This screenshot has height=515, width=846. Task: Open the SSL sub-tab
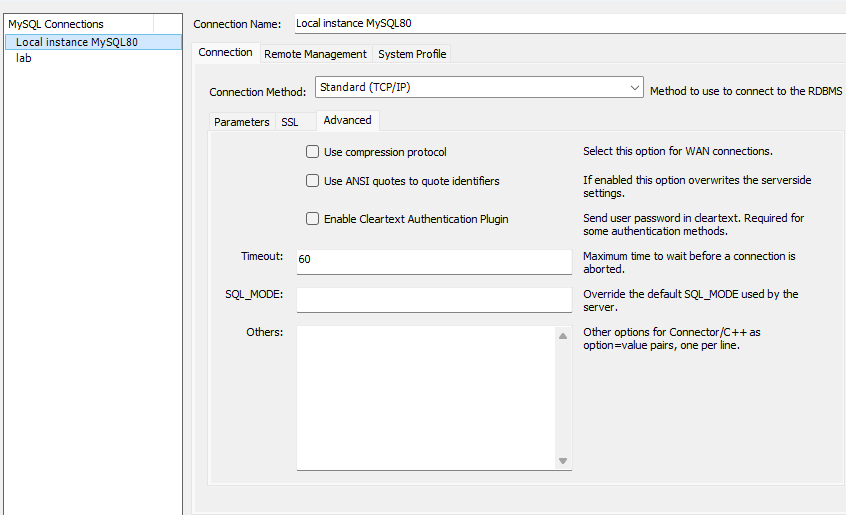point(289,122)
